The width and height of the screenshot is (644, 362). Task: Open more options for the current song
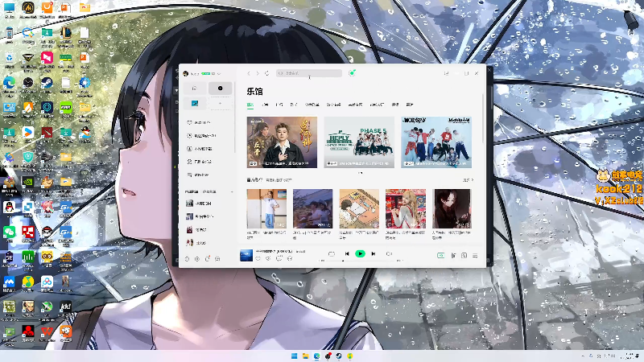290,258
